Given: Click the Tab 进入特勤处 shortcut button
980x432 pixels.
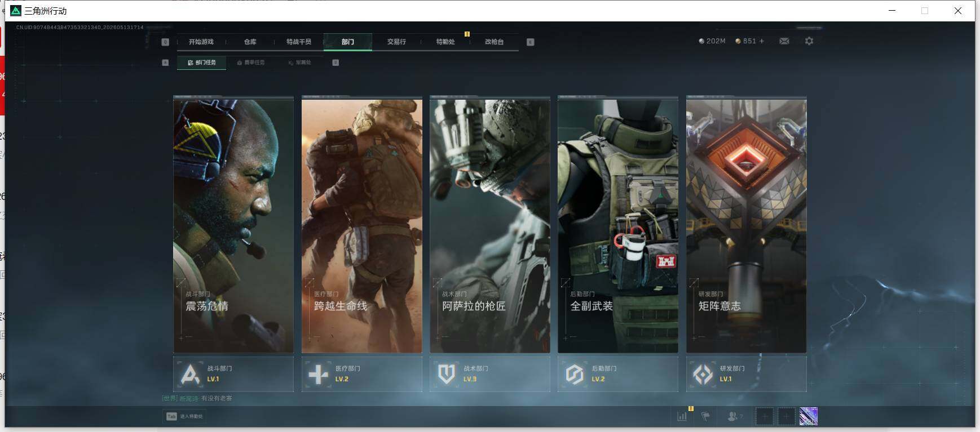Looking at the screenshot, I should [184, 416].
